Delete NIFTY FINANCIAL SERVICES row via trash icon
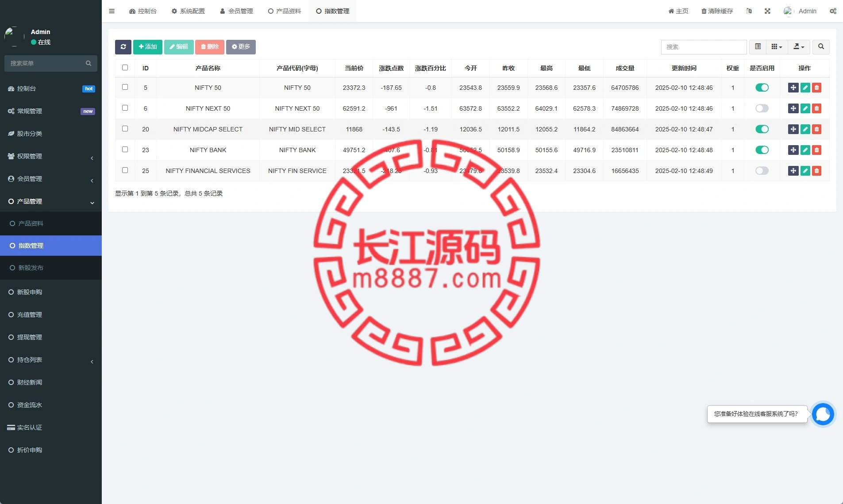 tap(817, 171)
